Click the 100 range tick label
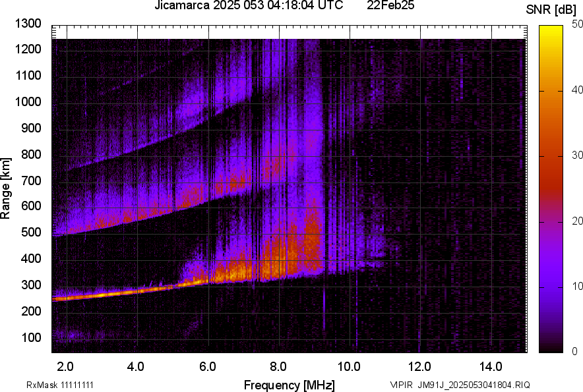Screen dimensions: 583x392 tap(31, 337)
